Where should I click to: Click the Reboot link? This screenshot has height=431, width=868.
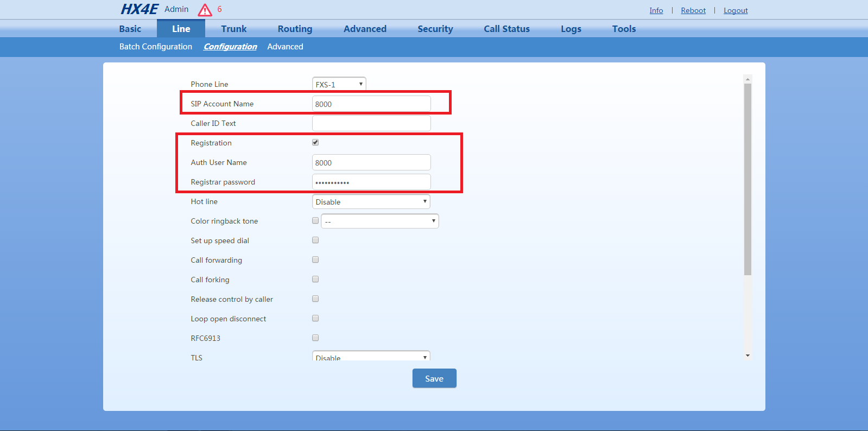(693, 10)
